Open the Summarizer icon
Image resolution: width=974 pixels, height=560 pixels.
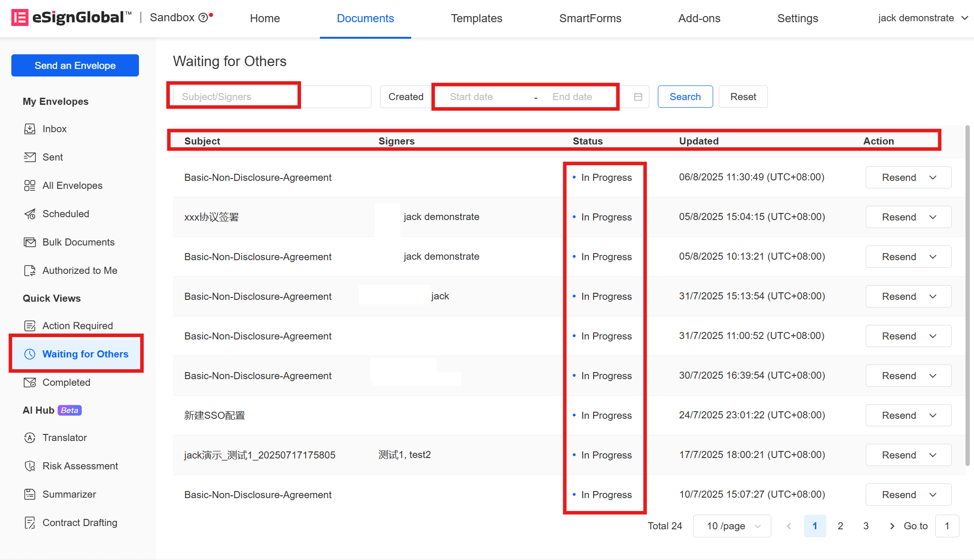tap(30, 494)
